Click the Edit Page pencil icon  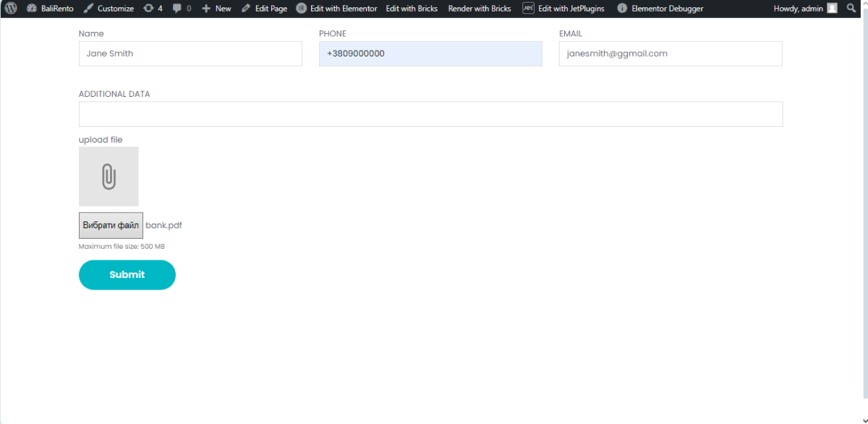click(246, 9)
